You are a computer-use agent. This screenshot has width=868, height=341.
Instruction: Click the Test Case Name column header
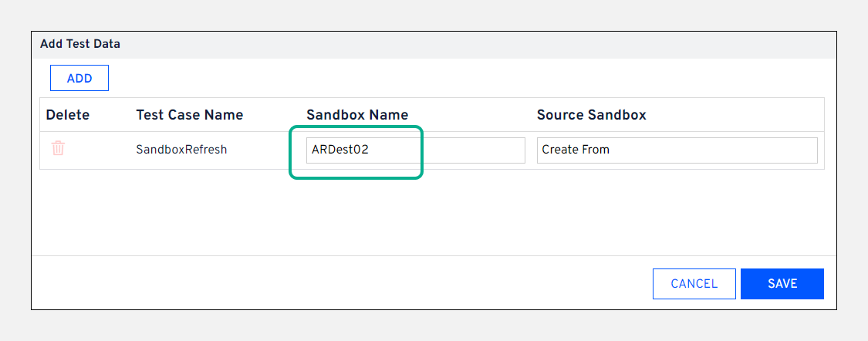coord(190,115)
